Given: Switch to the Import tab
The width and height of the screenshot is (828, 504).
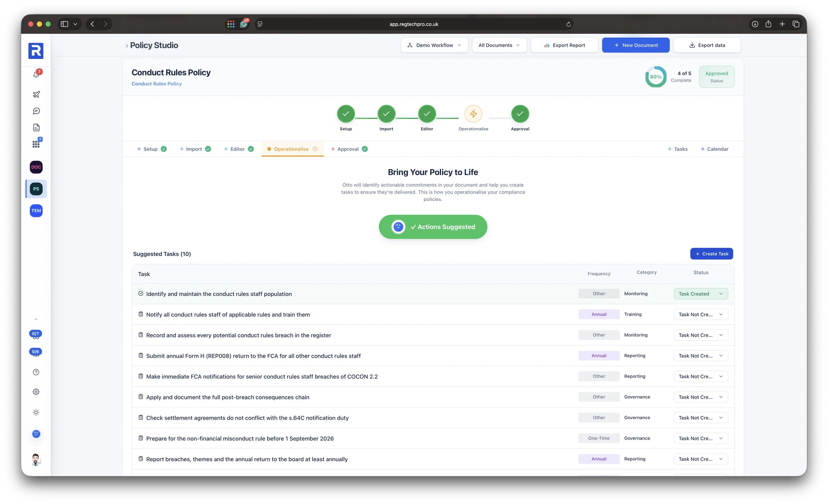Looking at the screenshot, I should [195, 149].
